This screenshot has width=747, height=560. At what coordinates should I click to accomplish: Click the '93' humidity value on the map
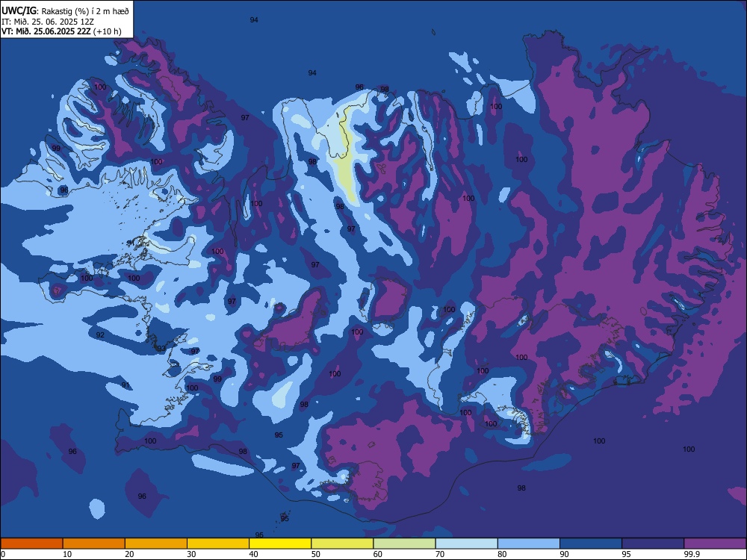[161, 349]
